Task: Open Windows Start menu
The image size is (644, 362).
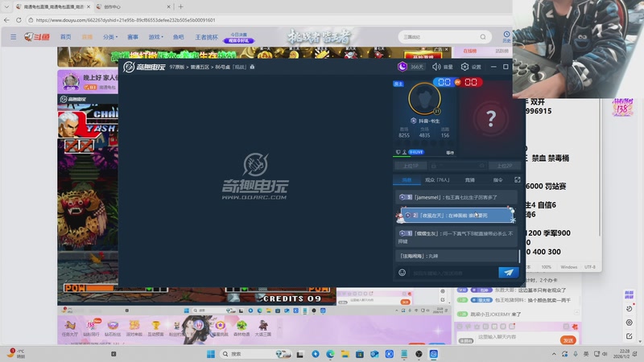Action: tap(211, 354)
